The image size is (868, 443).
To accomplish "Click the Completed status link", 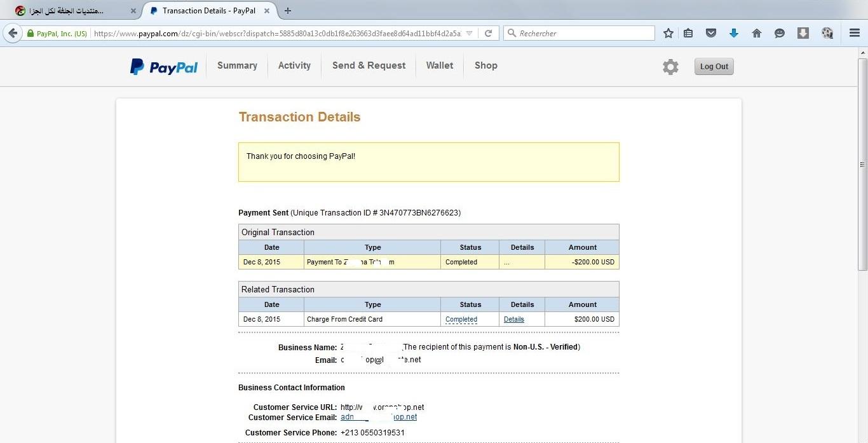I will point(461,320).
